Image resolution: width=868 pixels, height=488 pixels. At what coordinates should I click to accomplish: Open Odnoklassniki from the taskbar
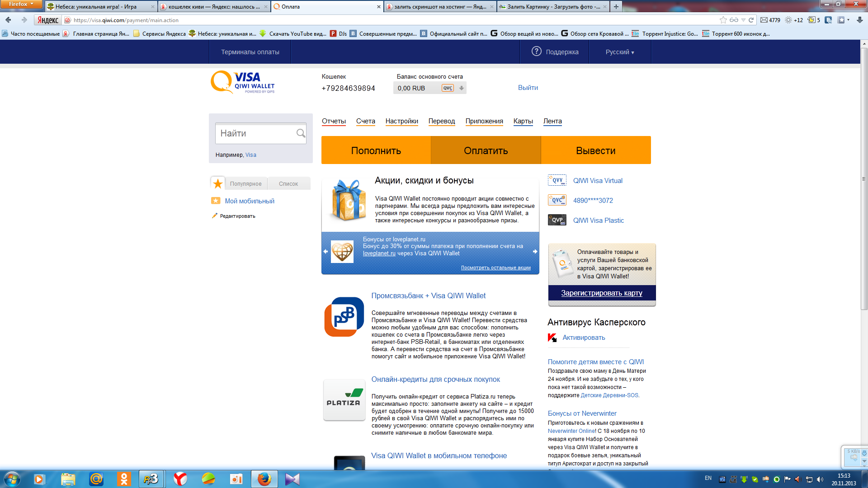[x=124, y=479]
